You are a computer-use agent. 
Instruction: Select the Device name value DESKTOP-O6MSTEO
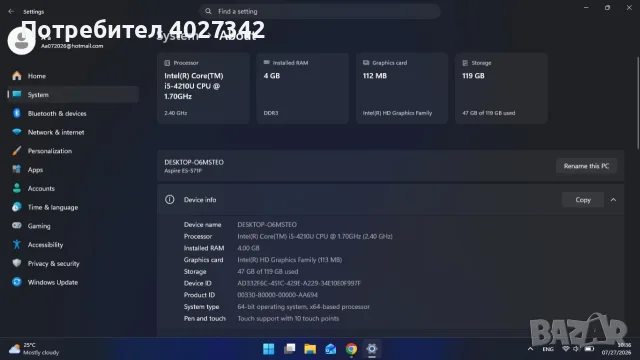pyautogui.click(x=267, y=224)
